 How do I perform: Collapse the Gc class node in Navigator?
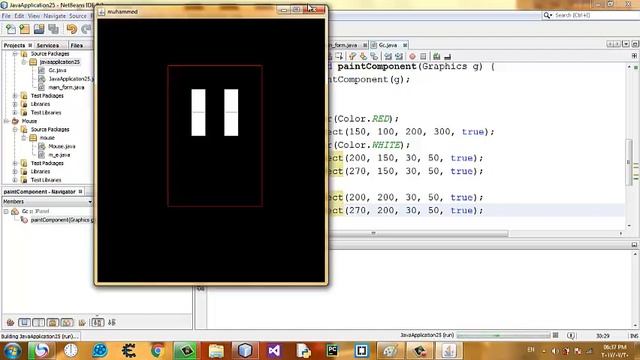tap(6, 211)
